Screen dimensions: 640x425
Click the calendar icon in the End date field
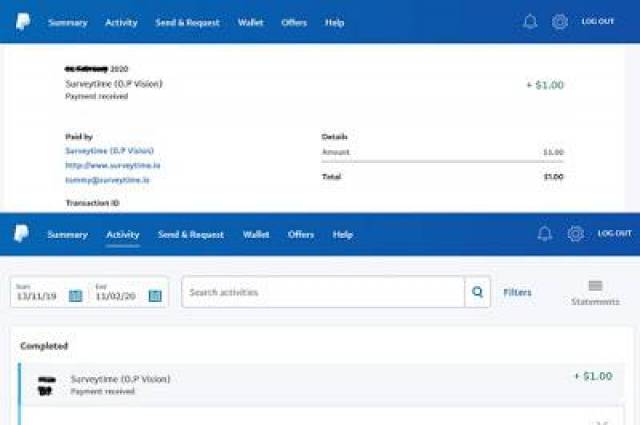[x=155, y=295]
